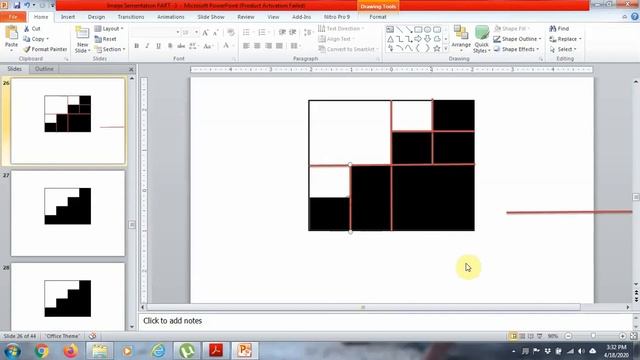
Task: Open the Layout dropdown
Action: [109, 29]
